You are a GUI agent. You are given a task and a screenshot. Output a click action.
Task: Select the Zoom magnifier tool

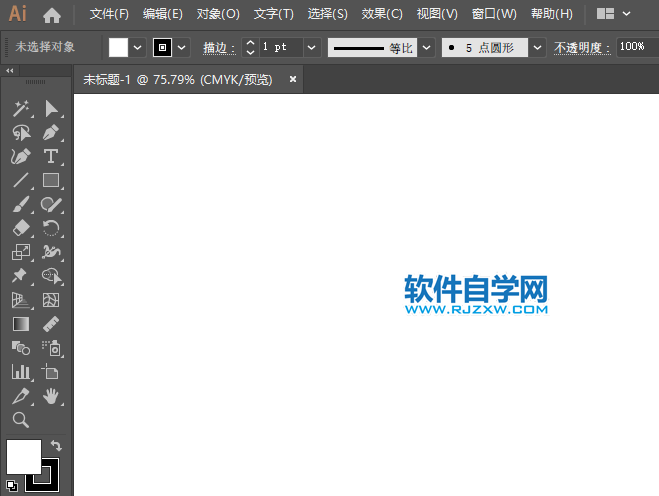click(21, 419)
